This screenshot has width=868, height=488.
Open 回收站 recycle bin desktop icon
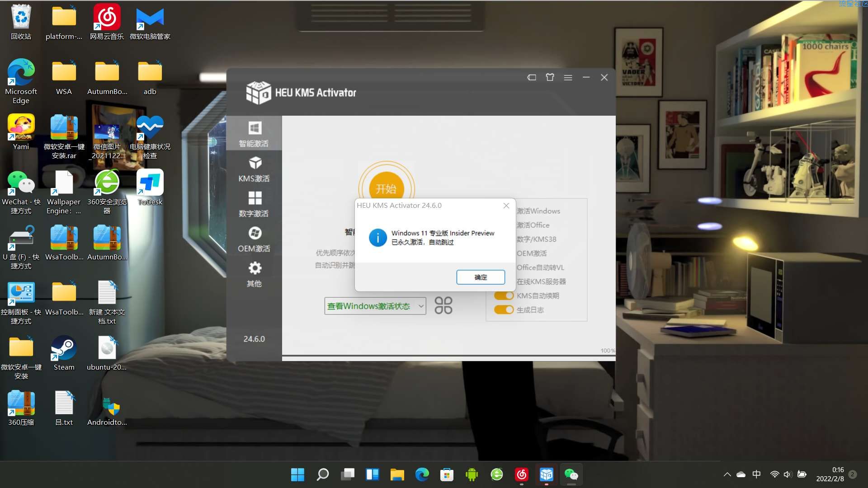coord(21,22)
